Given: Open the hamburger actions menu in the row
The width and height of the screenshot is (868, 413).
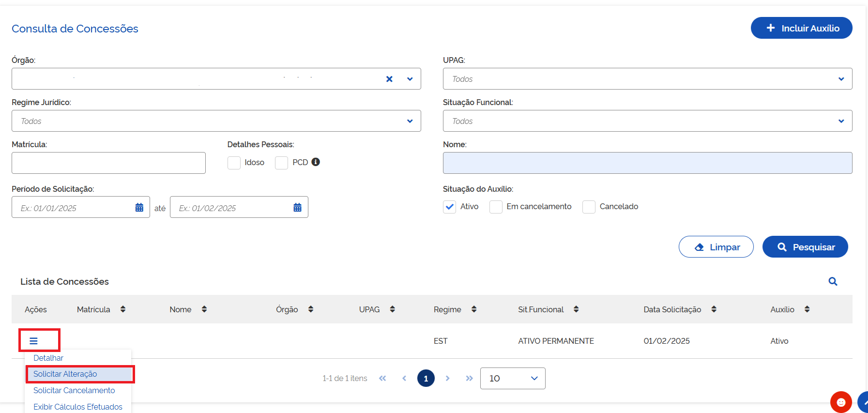Looking at the screenshot, I should pos(33,341).
